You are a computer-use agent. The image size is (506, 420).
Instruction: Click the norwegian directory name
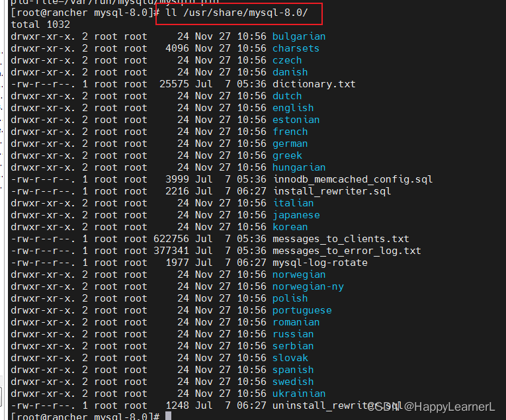pyautogui.click(x=299, y=275)
